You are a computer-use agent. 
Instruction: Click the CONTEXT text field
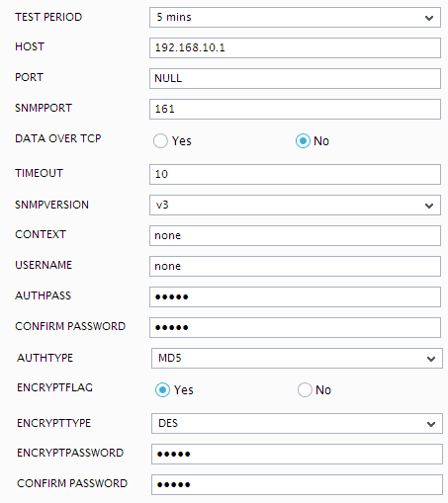[295, 235]
